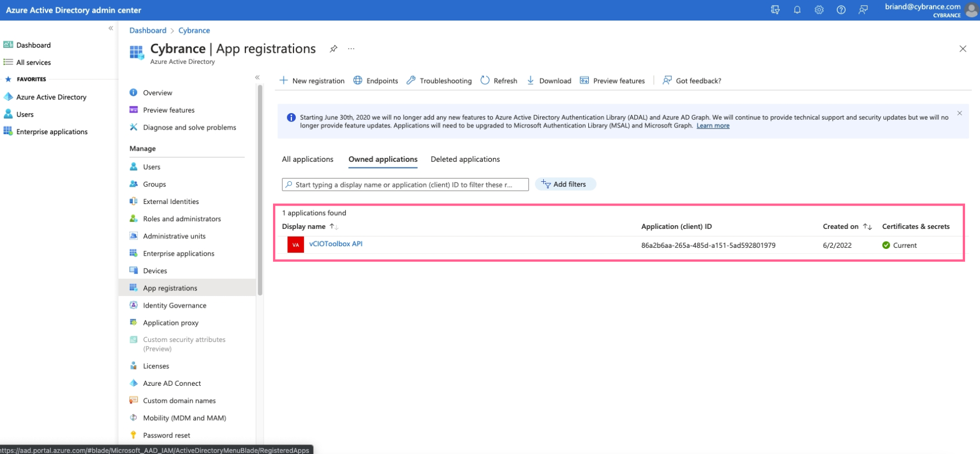Sort by Display name column
980x454 pixels.
point(310,227)
